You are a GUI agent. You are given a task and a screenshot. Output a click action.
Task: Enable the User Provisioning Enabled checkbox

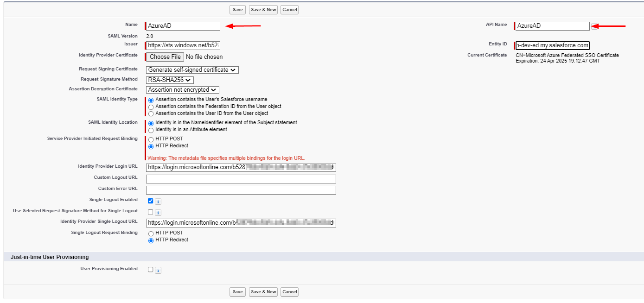coord(150,270)
